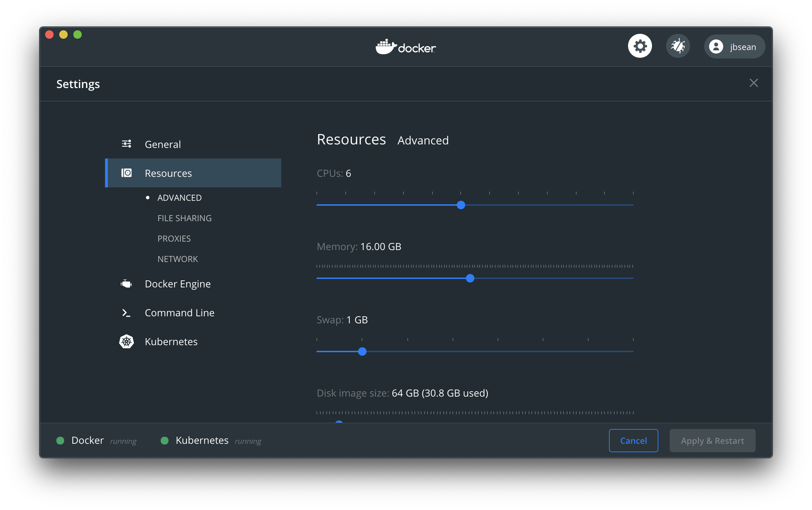
Task: Click Apply & Restart button
Action: coord(712,440)
